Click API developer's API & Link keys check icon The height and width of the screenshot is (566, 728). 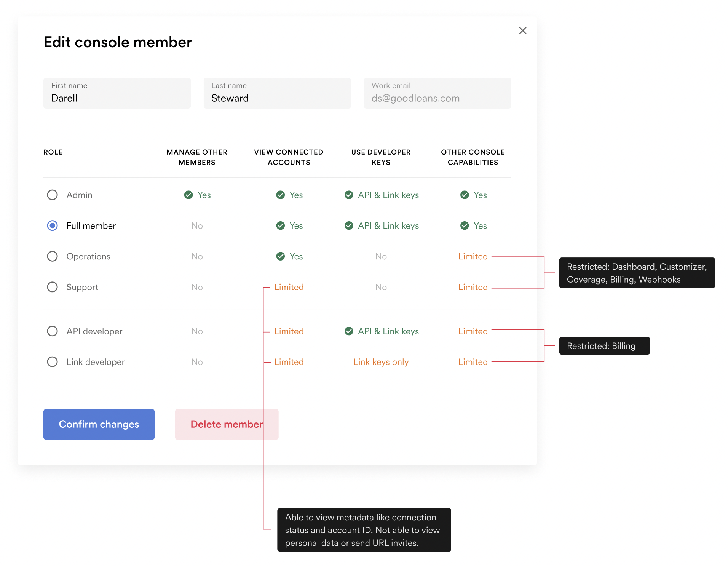pyautogui.click(x=349, y=331)
